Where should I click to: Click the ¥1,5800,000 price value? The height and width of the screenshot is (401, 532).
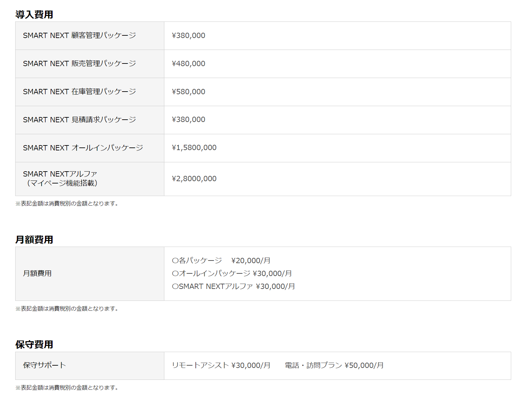click(194, 147)
